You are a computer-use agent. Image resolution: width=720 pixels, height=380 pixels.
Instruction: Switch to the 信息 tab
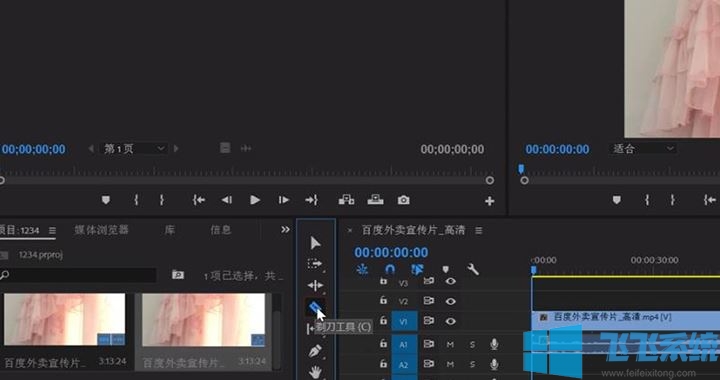(x=220, y=230)
